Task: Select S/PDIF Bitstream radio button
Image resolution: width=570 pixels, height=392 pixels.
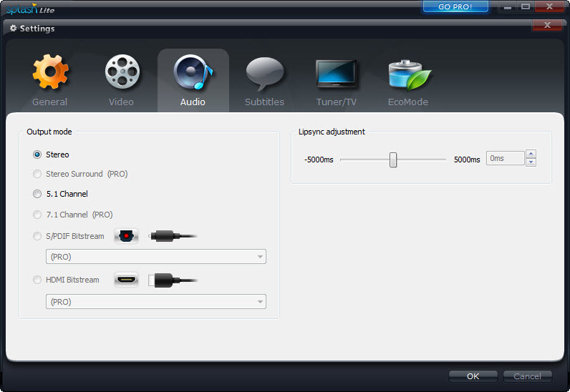Action: tap(37, 236)
